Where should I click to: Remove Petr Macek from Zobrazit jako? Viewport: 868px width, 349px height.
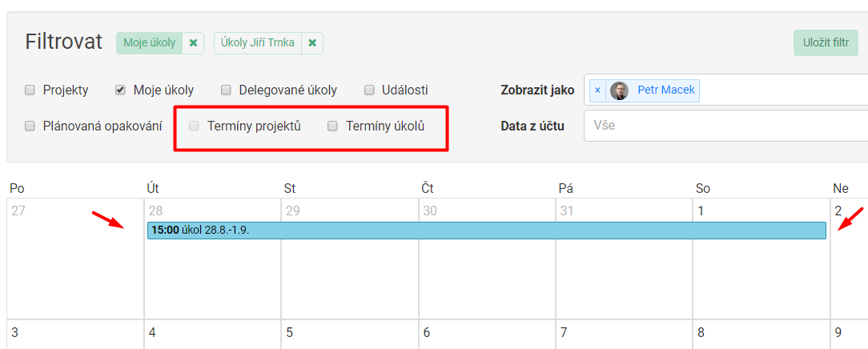pyautogui.click(x=597, y=90)
